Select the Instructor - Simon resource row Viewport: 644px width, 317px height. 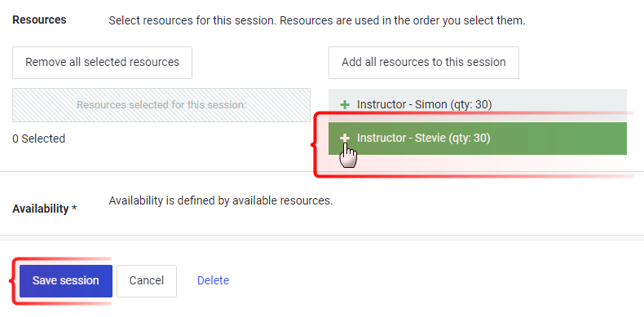477,105
